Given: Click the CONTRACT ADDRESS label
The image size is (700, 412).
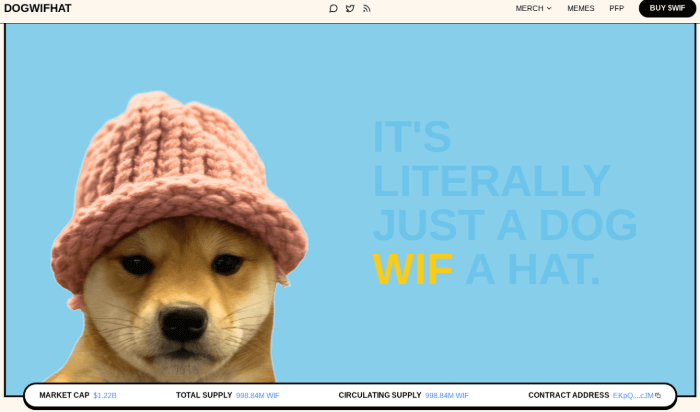Looking at the screenshot, I should [569, 395].
